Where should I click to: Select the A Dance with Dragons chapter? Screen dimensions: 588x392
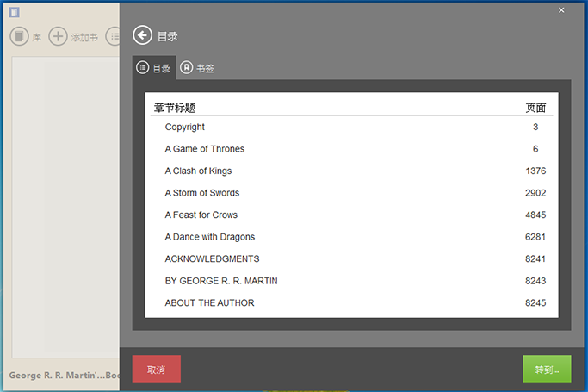tap(210, 237)
